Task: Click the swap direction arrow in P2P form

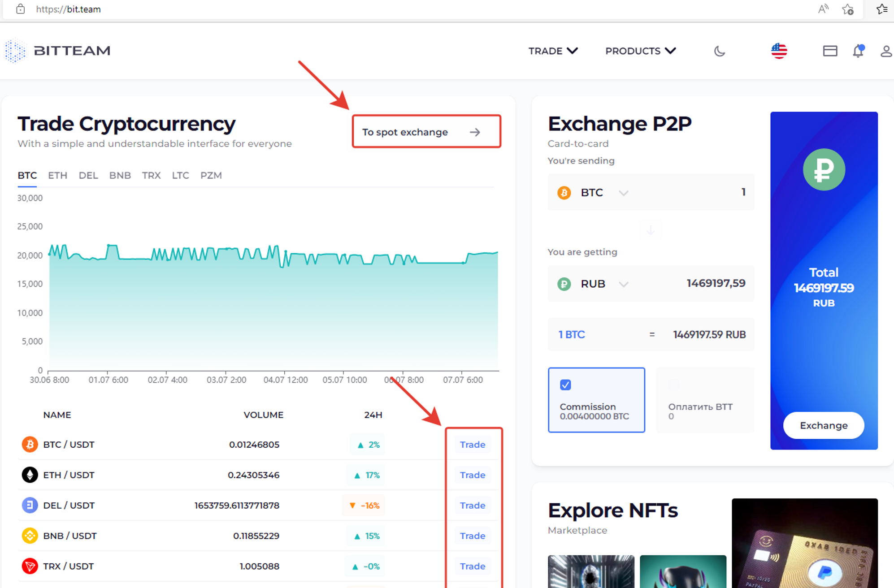Action: [651, 231]
